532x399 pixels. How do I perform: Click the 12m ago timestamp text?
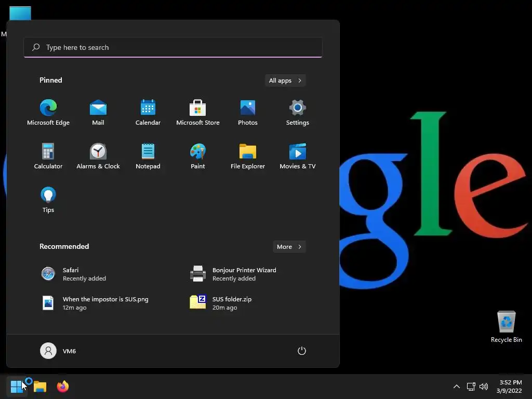[x=75, y=308]
